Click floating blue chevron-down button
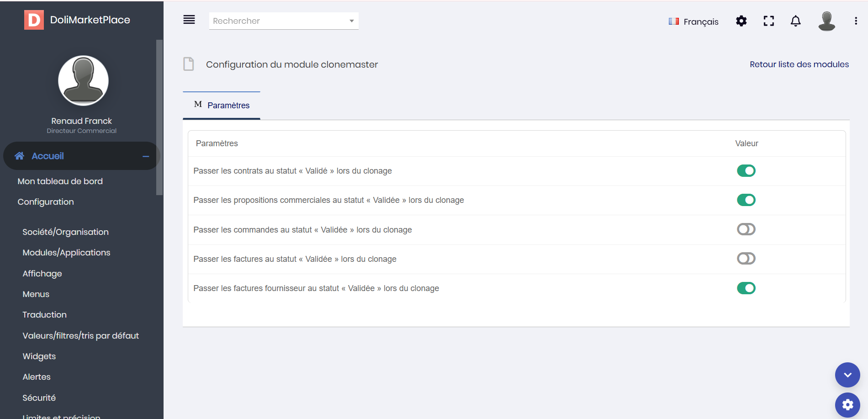Image resolution: width=868 pixels, height=419 pixels. click(847, 375)
